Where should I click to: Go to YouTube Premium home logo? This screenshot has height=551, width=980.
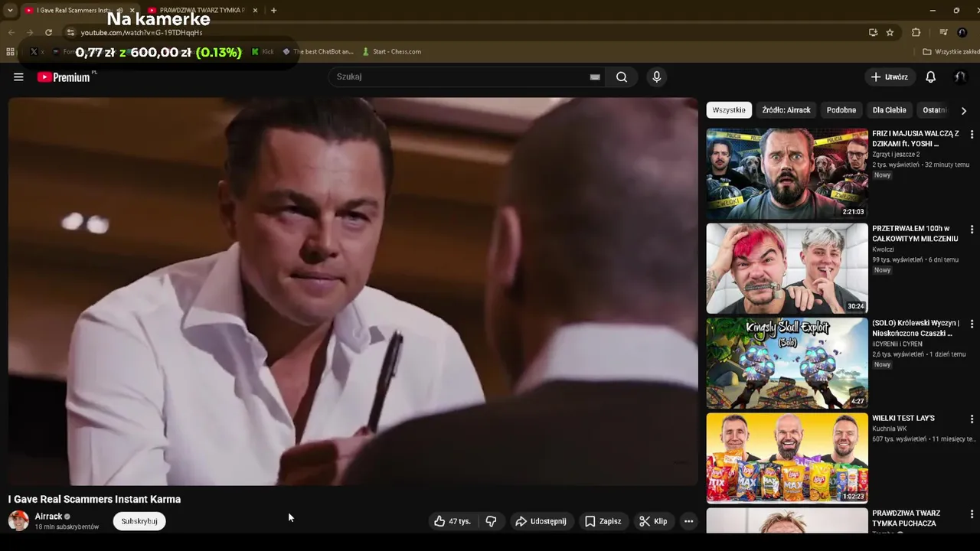(x=64, y=77)
